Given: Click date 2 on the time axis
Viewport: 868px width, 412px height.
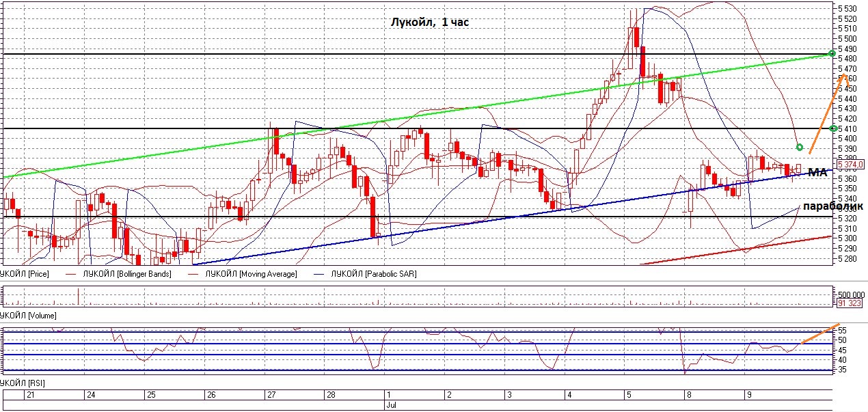Looking at the screenshot, I should pyautogui.click(x=449, y=395).
